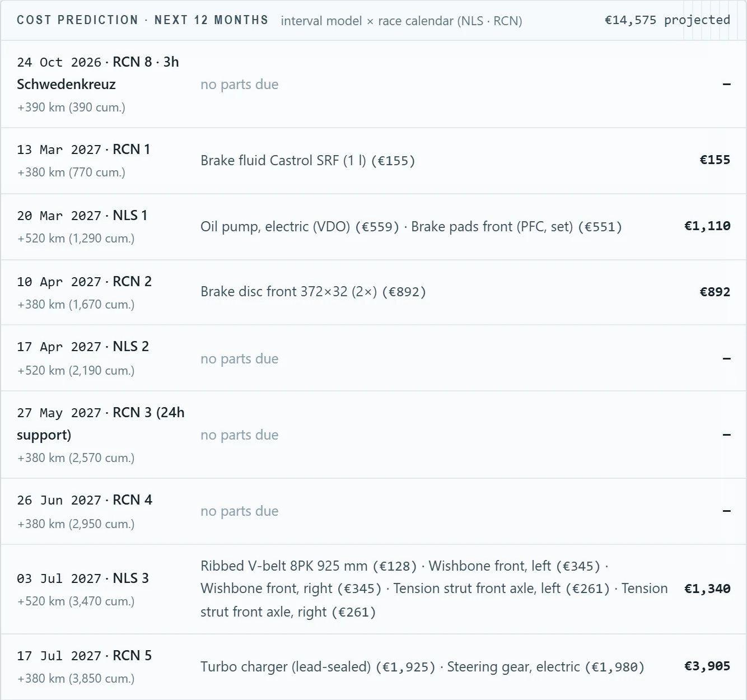Image resolution: width=747 pixels, height=700 pixels.
Task: Click the "+380 km (770 cum.)" distance
Action: tap(71, 172)
